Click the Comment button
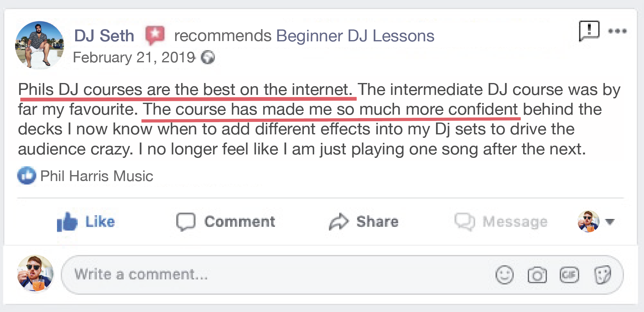644x312 pixels. (x=226, y=221)
